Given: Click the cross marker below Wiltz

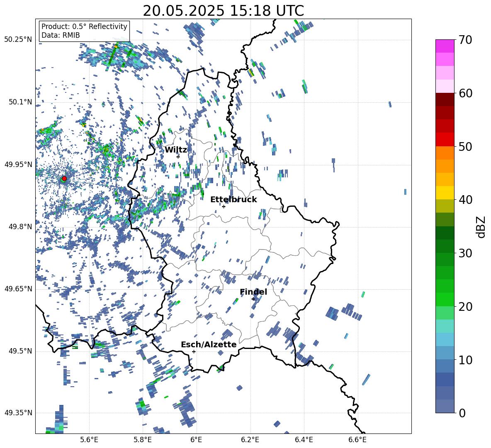Looking at the screenshot, I should (178, 156).
